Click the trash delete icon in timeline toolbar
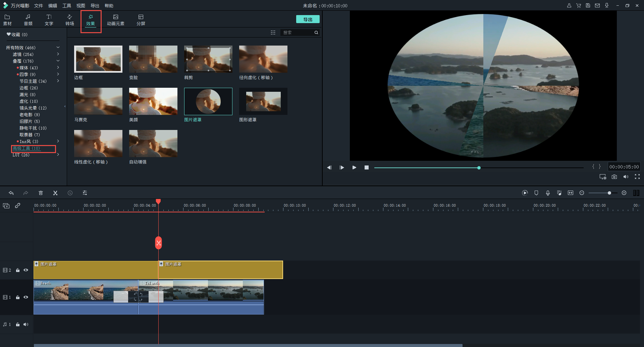644x347 pixels. click(x=41, y=193)
